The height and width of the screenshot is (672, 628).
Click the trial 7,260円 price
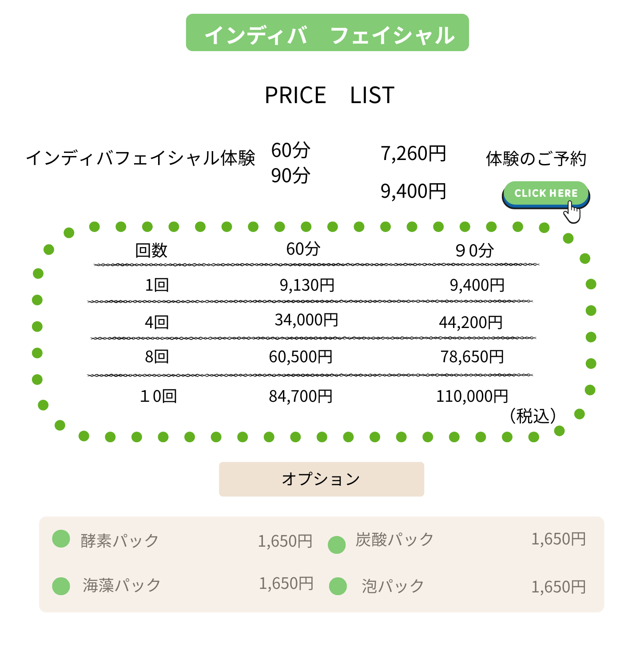click(x=413, y=153)
